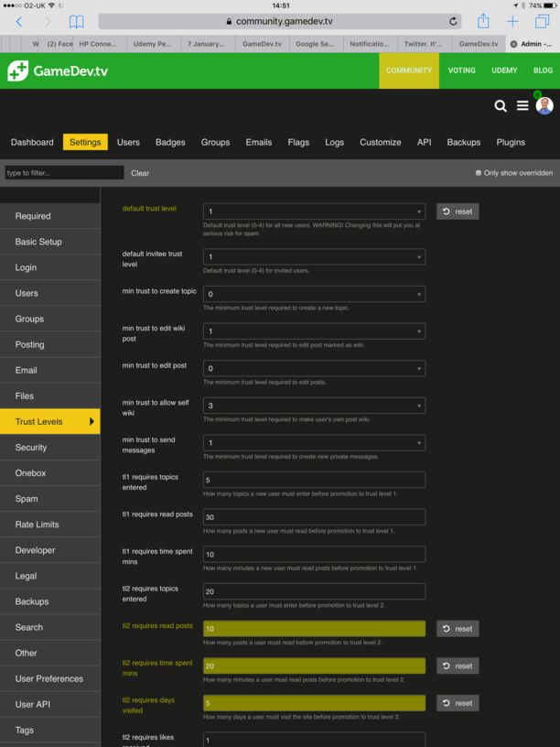The height and width of the screenshot is (747, 560).
Task: Open Users admin tab
Action: pos(128,142)
